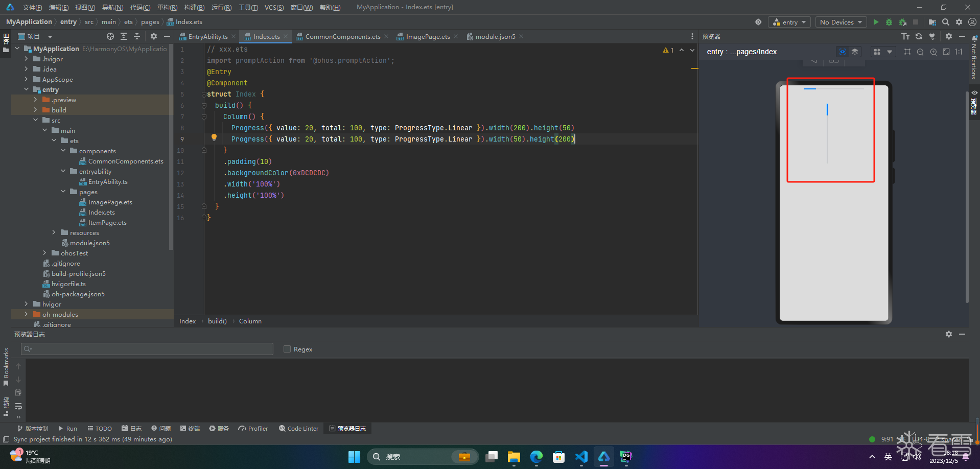Refresh the previewer panel

[x=919, y=36]
